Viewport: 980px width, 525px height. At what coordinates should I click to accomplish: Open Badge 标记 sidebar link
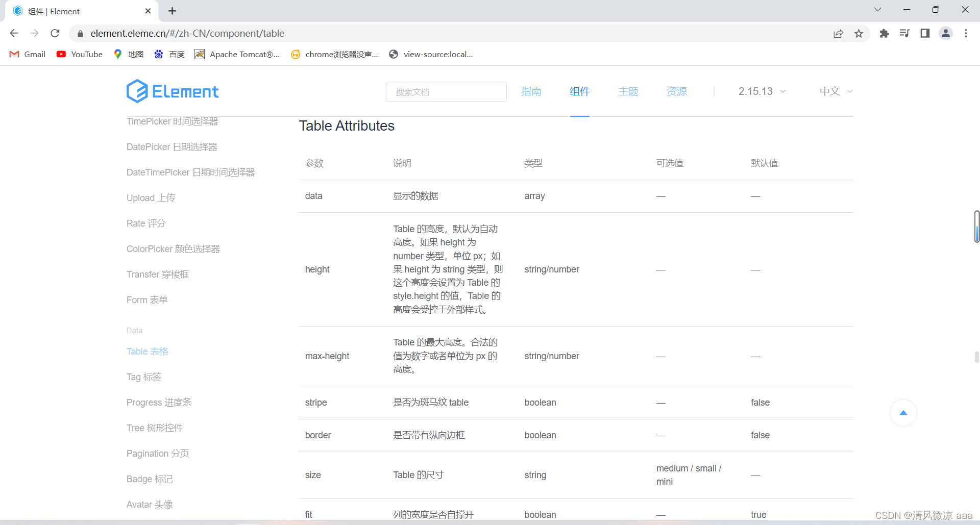point(150,479)
